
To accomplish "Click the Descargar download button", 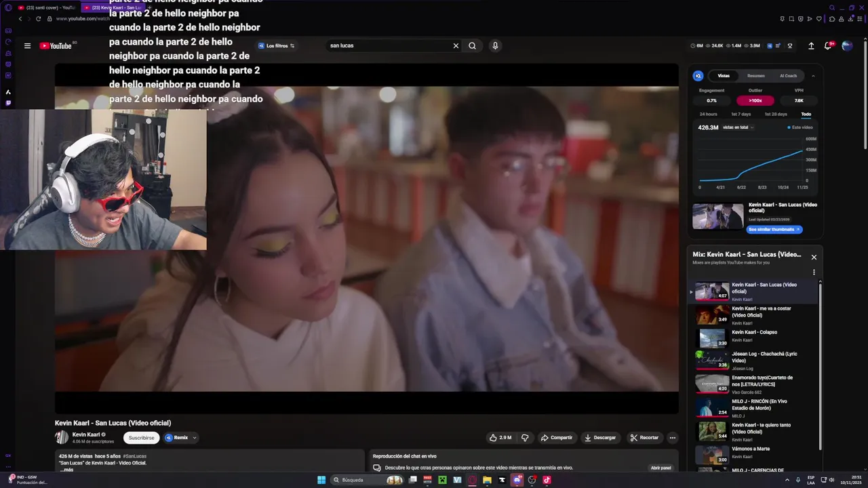I will point(600,438).
